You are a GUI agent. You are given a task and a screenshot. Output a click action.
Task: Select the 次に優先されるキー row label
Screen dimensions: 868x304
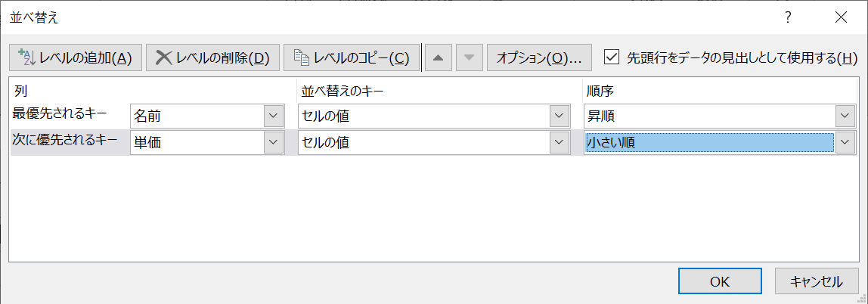tap(65, 140)
